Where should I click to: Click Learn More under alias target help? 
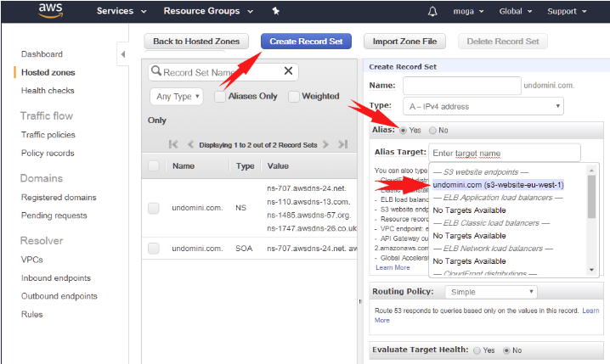393,267
